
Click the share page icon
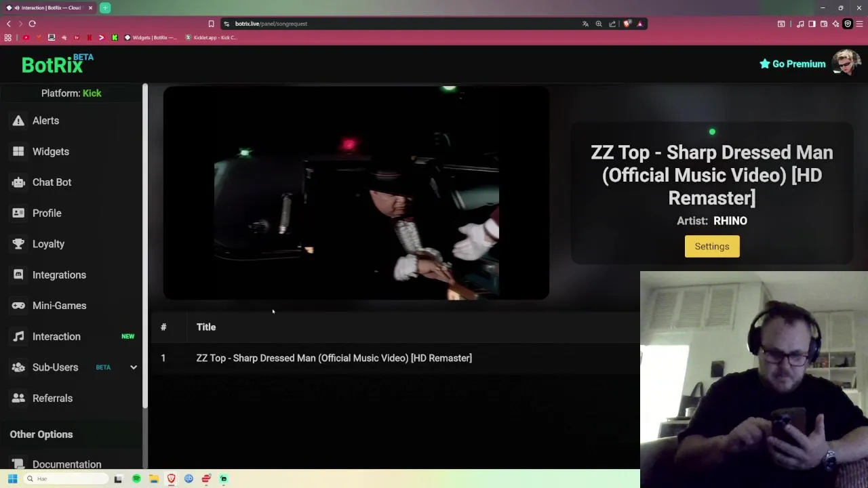pyautogui.click(x=612, y=24)
